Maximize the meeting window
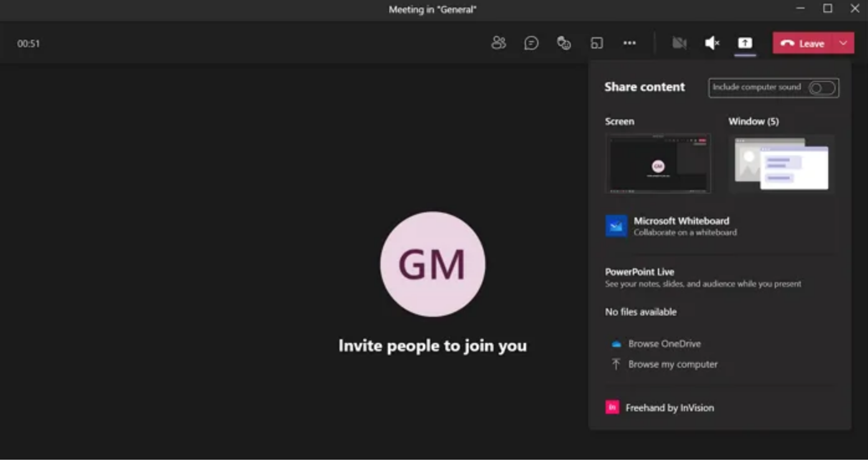Screen dimensions: 868x461 coord(828,9)
